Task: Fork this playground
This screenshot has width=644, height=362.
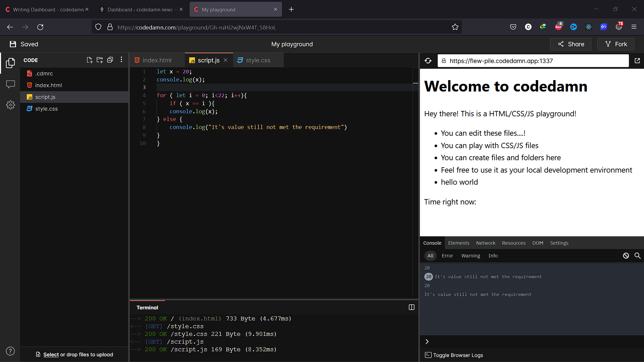Action: tap(615, 44)
